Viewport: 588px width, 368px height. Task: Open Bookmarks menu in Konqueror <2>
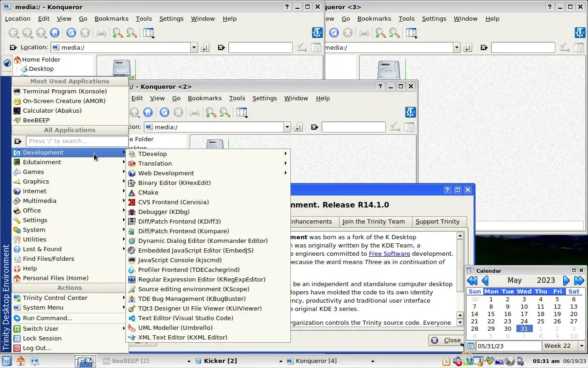[204, 98]
